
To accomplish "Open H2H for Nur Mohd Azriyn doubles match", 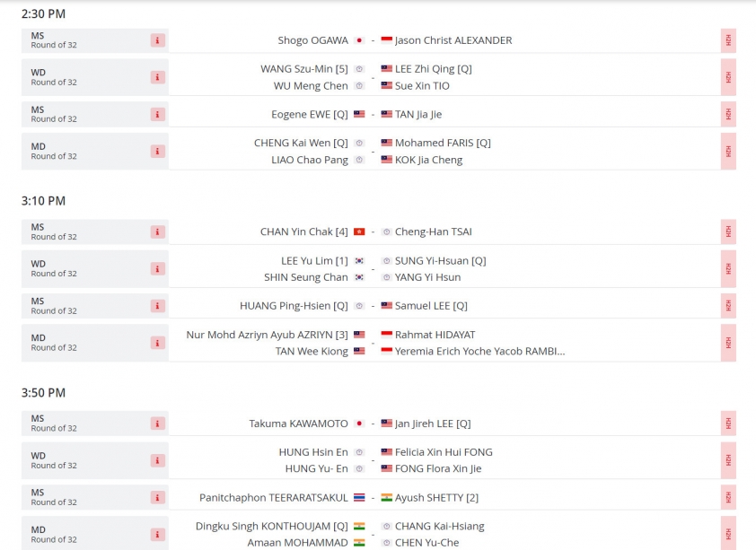I will pos(728,343).
